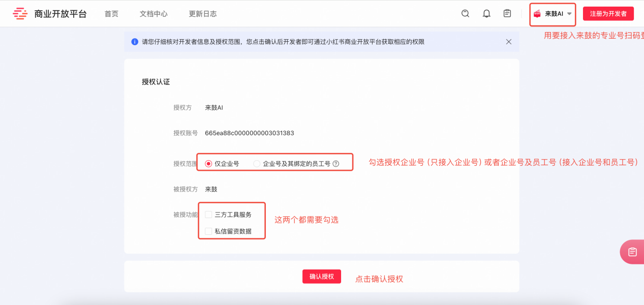
Task: Open the search function
Action: [465, 13]
